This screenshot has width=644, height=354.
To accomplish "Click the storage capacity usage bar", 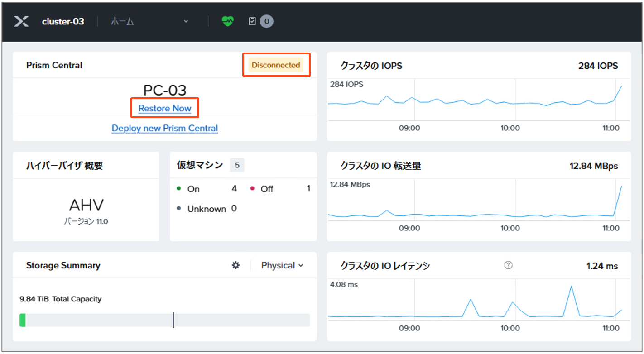I will [165, 320].
